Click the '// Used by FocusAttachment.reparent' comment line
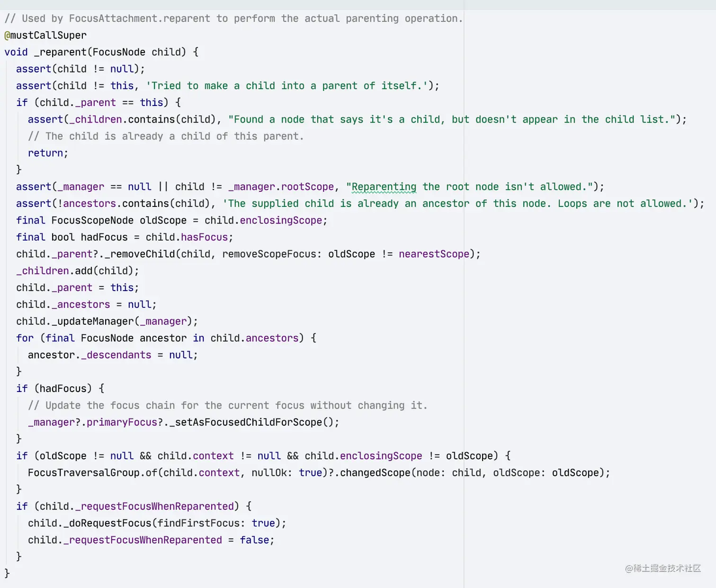 (233, 18)
